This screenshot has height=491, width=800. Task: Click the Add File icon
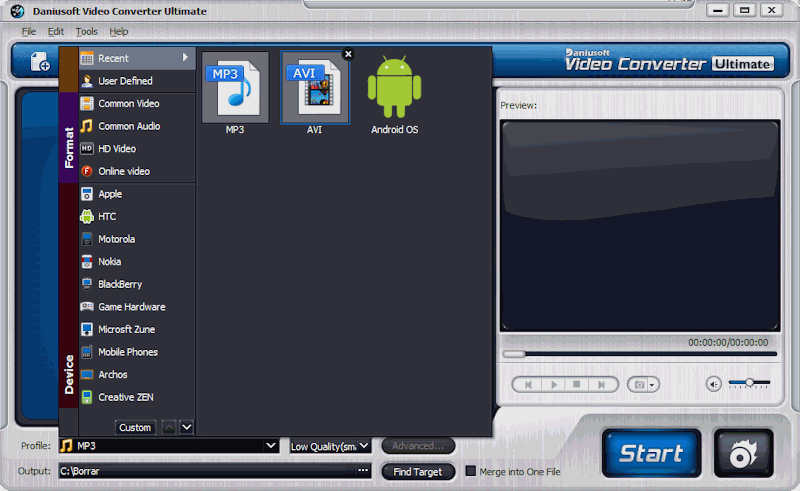click(x=40, y=62)
